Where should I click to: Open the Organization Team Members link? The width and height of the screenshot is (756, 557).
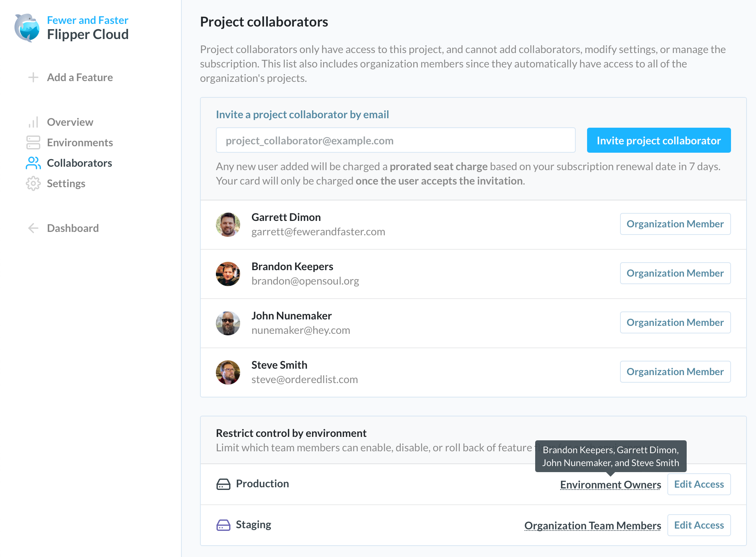(592, 526)
